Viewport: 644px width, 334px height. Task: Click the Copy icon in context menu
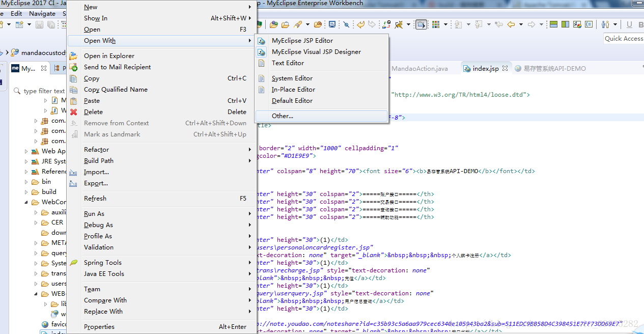[73, 78]
